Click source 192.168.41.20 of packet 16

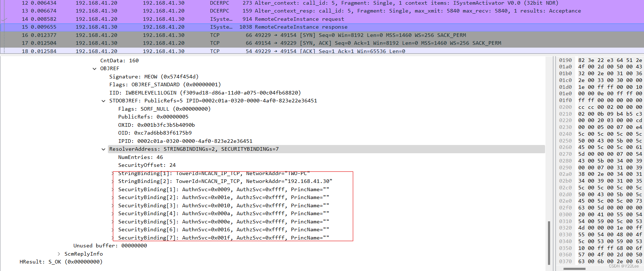coord(96,35)
